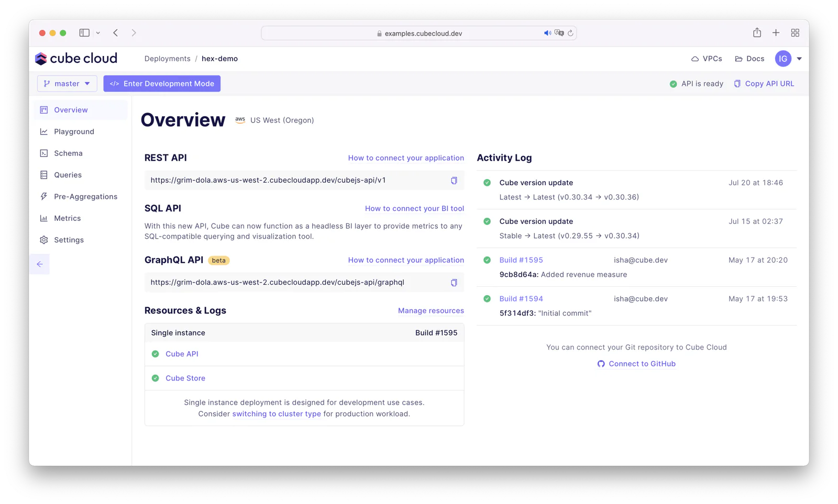Click the IG user avatar

point(783,59)
